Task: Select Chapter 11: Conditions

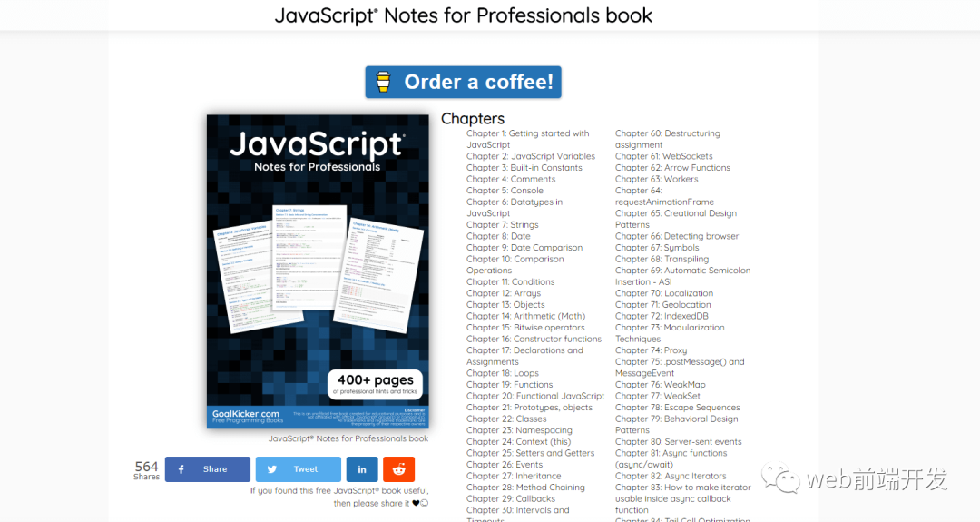Action: pos(511,282)
